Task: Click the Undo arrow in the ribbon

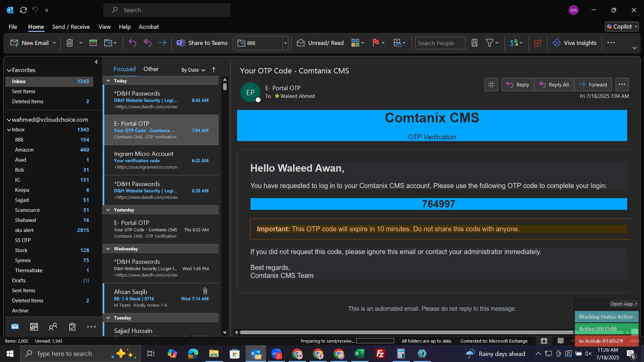Action: coord(132,43)
